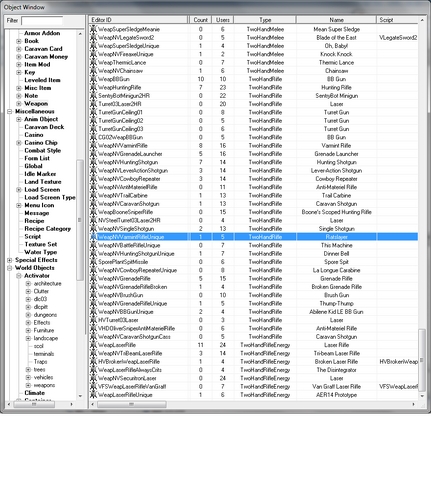The image size is (431, 479).
Task: Click weapon icon beside Turret03Laser2HR
Action: click(x=93, y=104)
